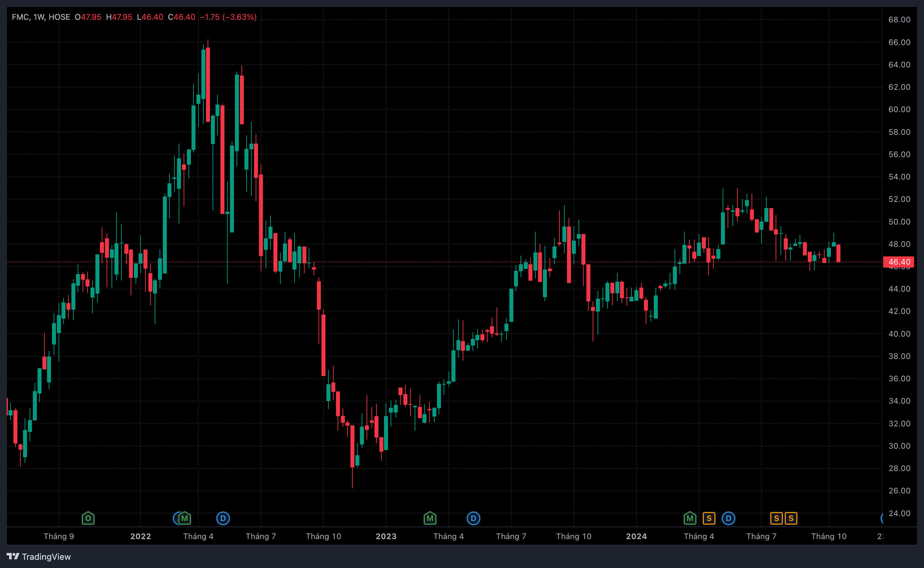Image resolution: width=924 pixels, height=568 pixels.
Task: Click the 28.00 price axis label
Action: tap(899, 468)
